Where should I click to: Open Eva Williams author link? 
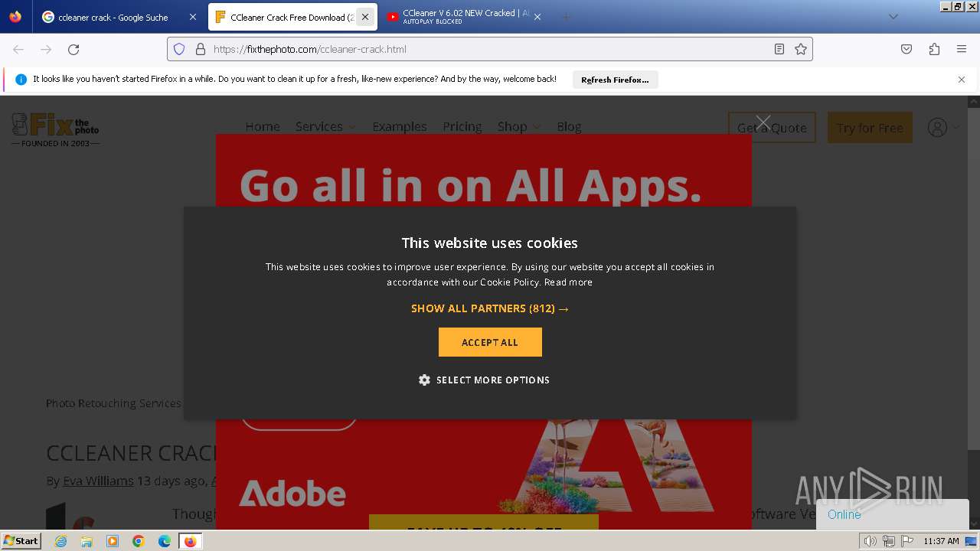pos(98,481)
